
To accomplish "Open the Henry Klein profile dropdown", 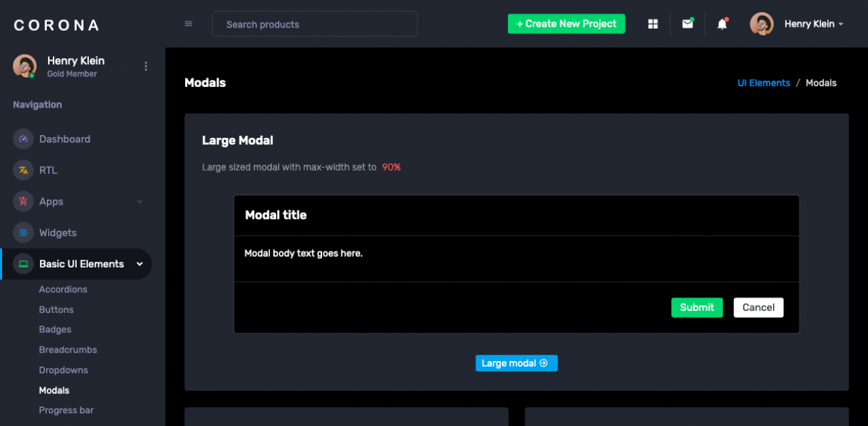I will (813, 24).
